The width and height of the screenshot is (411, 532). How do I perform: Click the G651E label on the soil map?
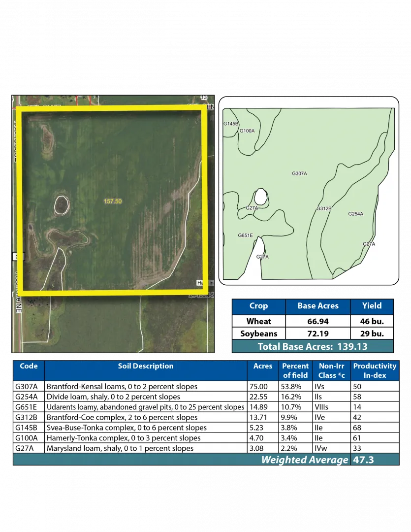point(245,235)
